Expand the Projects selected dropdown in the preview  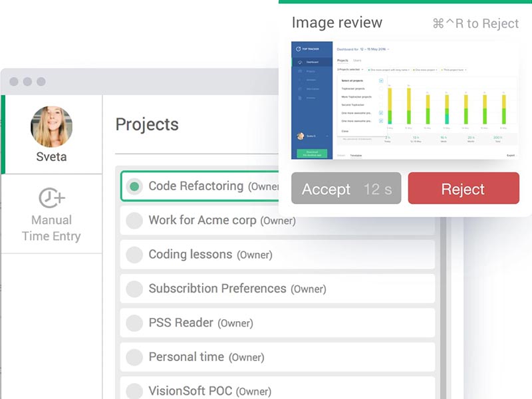click(x=350, y=69)
